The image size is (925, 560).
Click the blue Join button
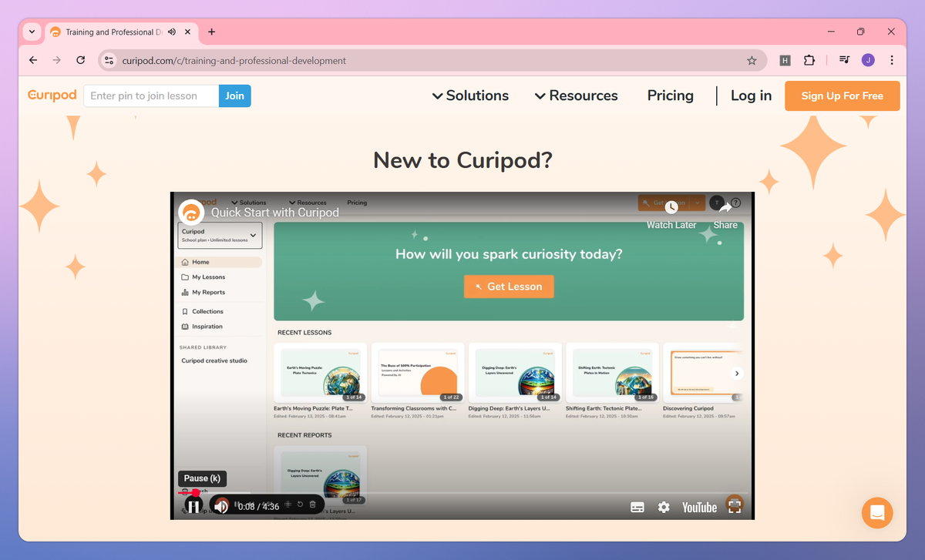pyautogui.click(x=235, y=96)
